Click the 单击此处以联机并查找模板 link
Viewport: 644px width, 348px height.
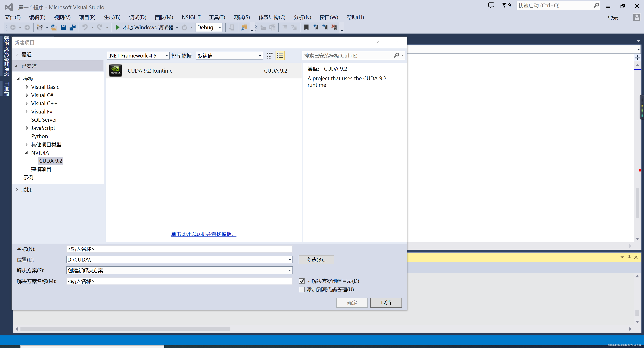(203, 234)
